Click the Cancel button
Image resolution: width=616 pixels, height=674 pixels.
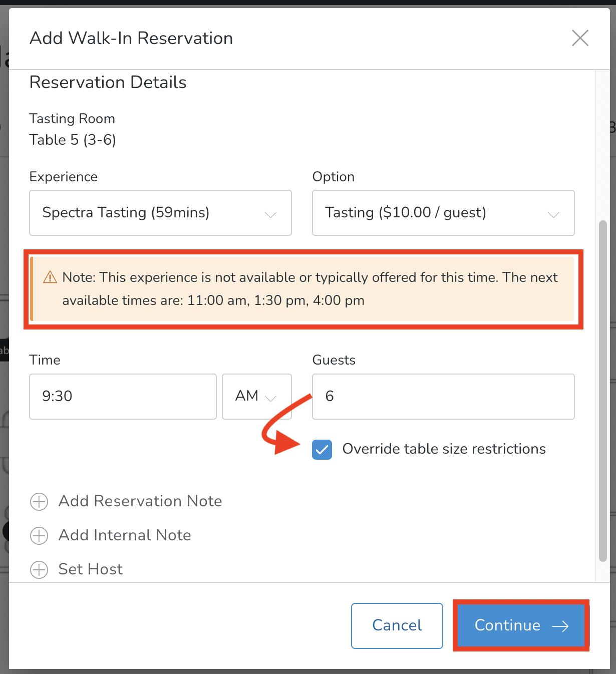[x=397, y=625]
